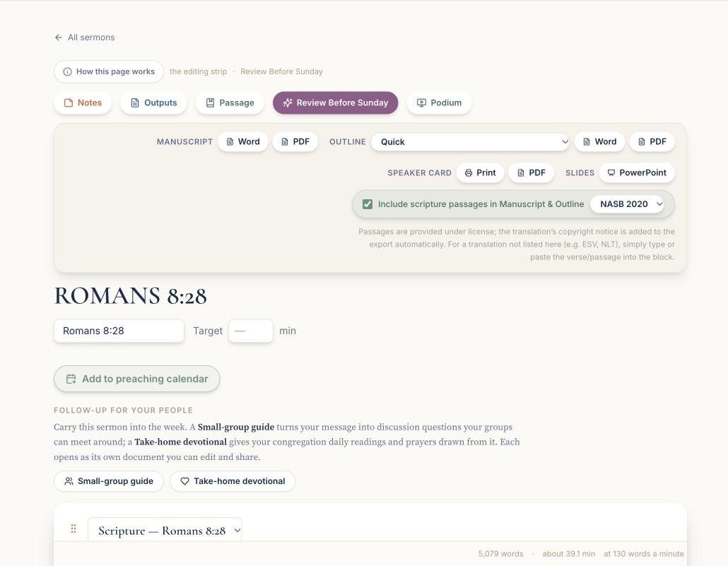Expand the Scripture — Romans 8:28 block selector
This screenshot has width=728, height=566.
click(x=165, y=531)
